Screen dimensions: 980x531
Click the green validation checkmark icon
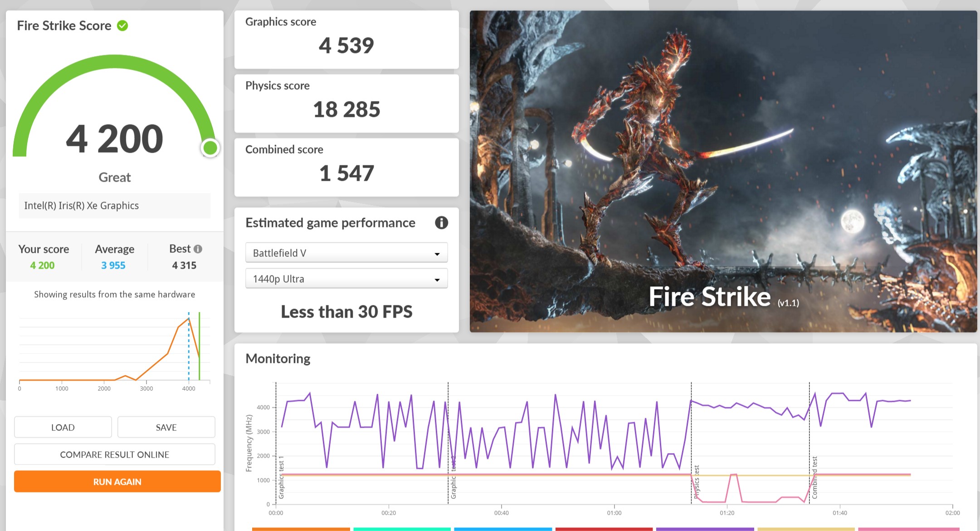coord(122,26)
